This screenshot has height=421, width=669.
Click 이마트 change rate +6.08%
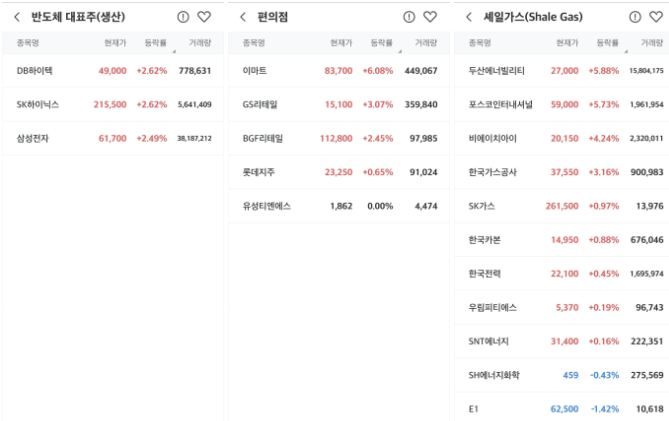click(378, 71)
